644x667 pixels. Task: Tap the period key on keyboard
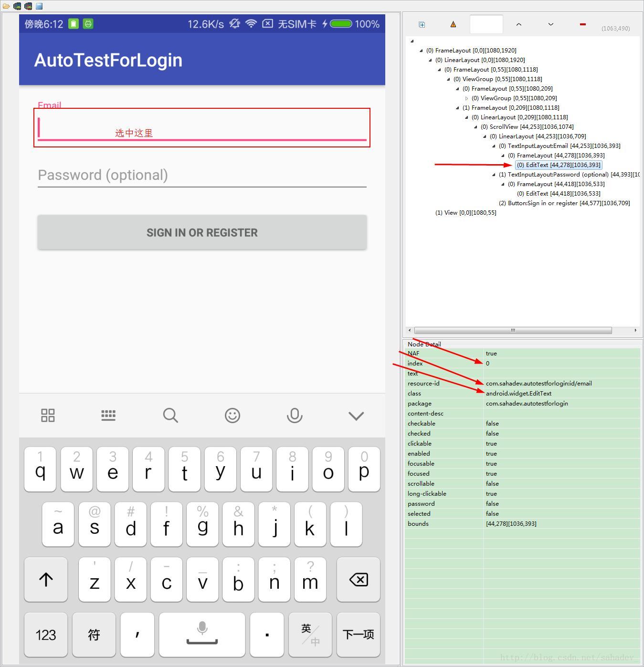pyautogui.click(x=267, y=635)
